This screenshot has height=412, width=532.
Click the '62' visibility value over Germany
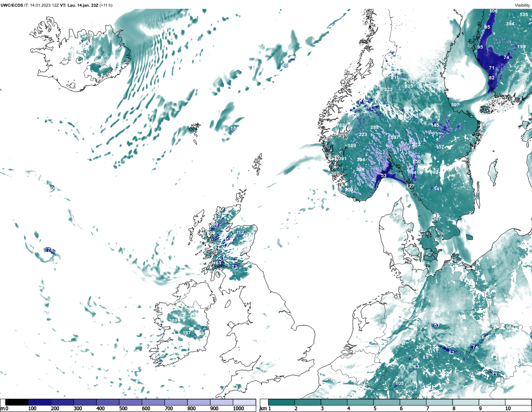click(451, 353)
